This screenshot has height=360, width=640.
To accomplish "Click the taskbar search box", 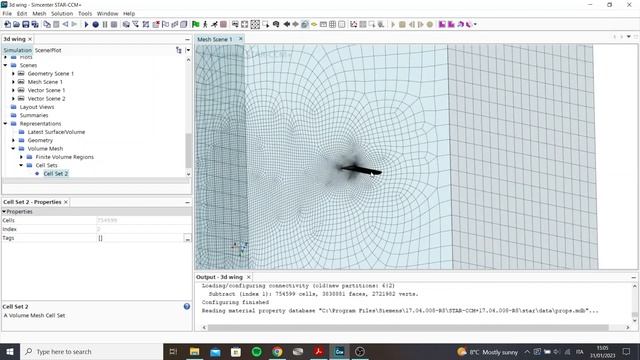I will [91, 351].
